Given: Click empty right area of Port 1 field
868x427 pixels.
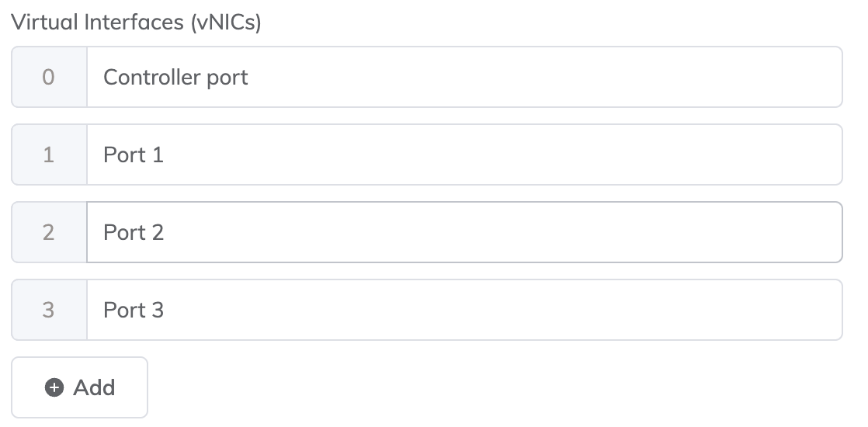Looking at the screenshot, I should click(x=660, y=154).
